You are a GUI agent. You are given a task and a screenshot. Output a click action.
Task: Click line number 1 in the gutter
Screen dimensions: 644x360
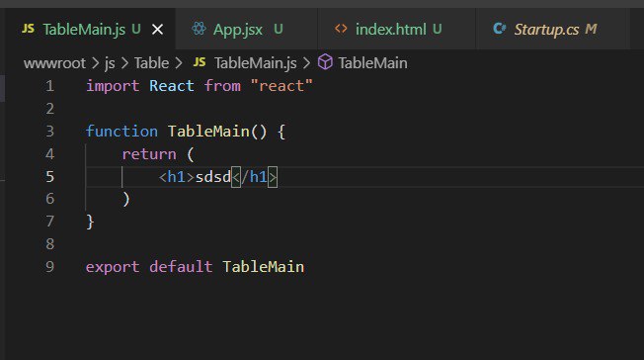49,86
